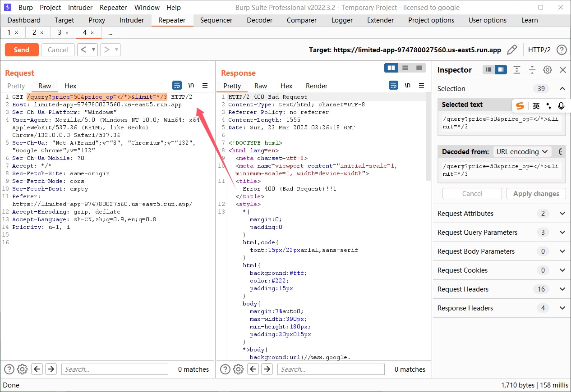
Task: Click Response search forward arrow
Action: click(267, 369)
